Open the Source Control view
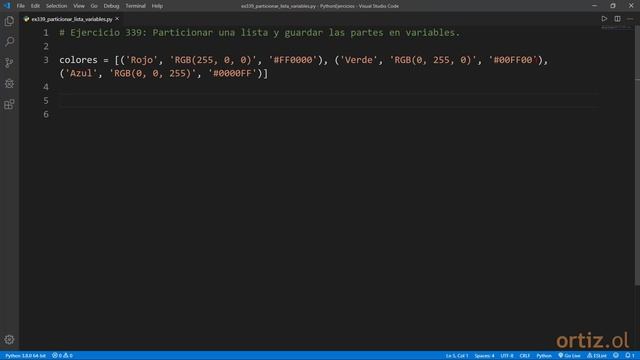The image size is (640, 360). 9,62
